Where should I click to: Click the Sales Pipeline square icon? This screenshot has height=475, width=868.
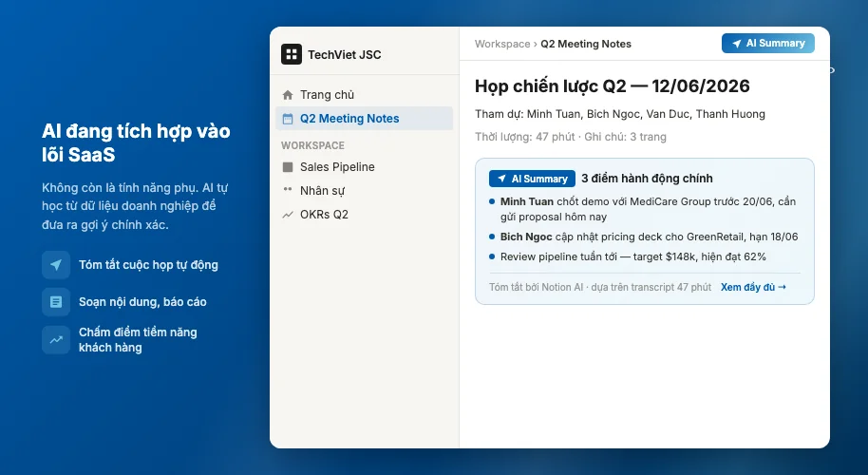288,167
